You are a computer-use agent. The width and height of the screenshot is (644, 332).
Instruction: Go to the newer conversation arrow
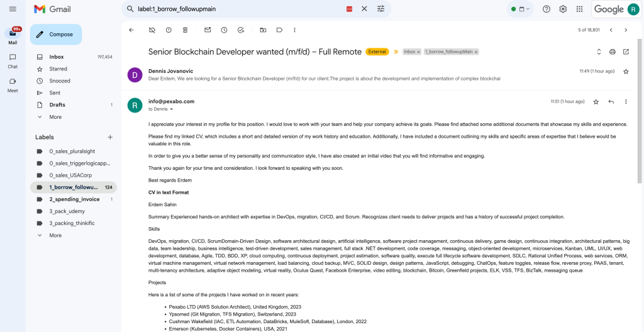click(x=611, y=30)
